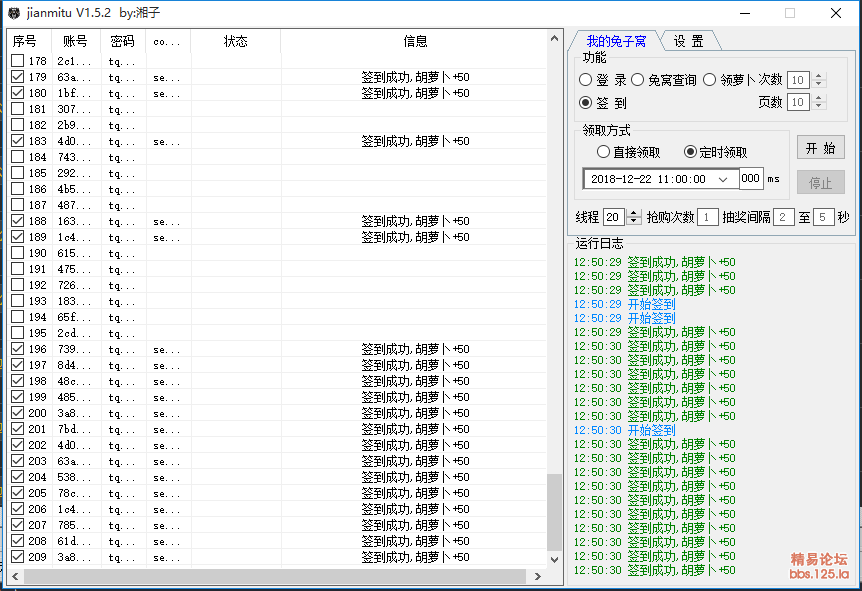Check the checkbox for row 187

(x=18, y=205)
